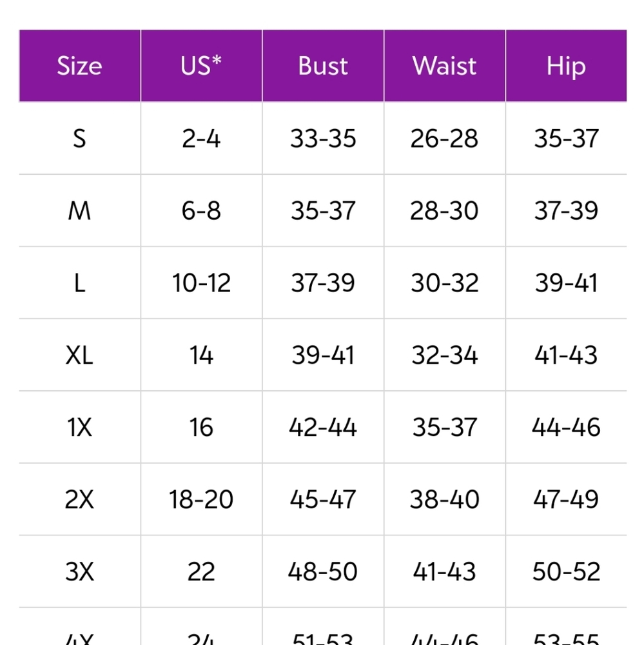
Task: Click bust measurement 42-44
Action: [323, 427]
